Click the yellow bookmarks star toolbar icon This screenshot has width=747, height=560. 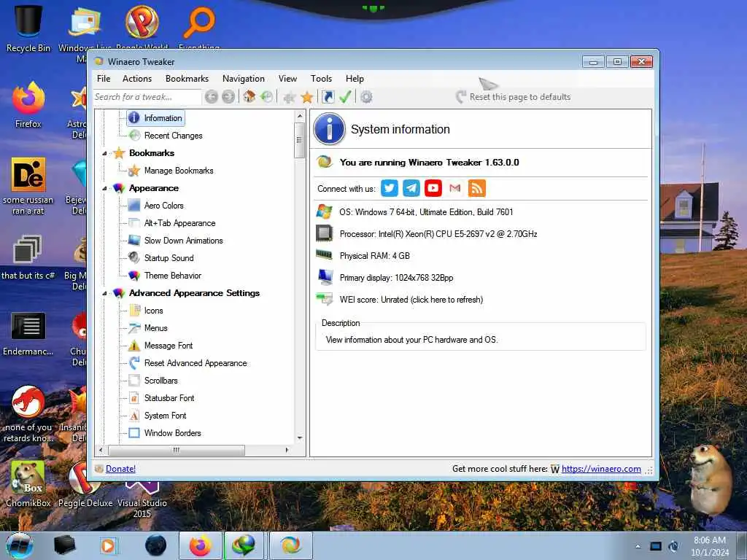(307, 97)
